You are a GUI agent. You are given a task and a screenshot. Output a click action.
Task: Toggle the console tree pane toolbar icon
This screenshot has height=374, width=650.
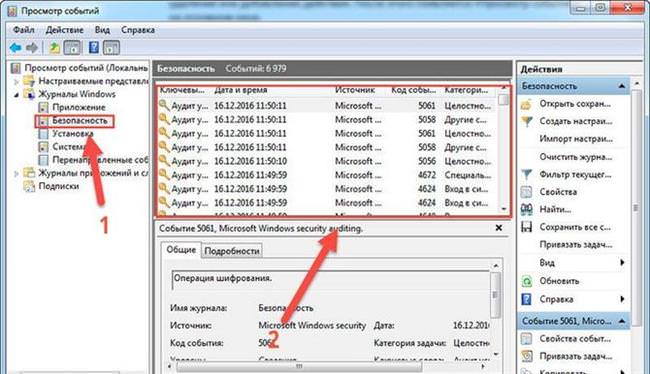72,48
